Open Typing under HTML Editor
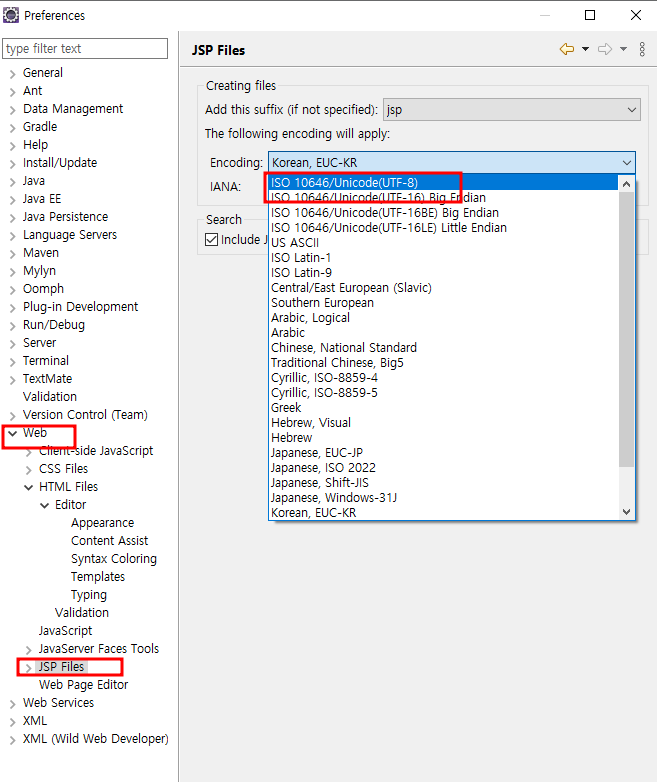 coord(89,594)
